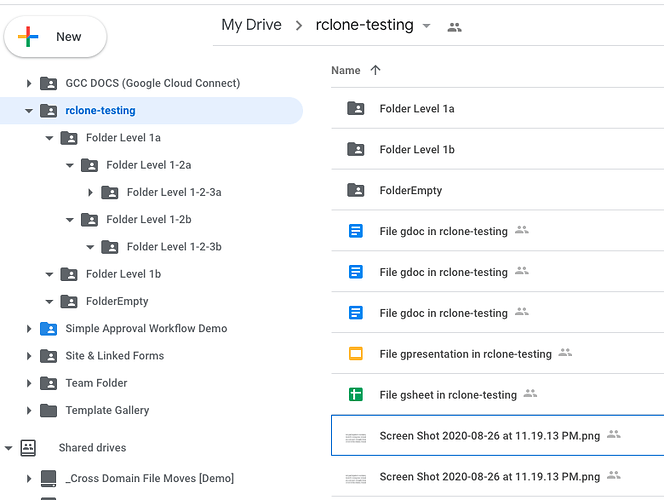Click the Shared drives icon
664x500 pixels.
[x=28, y=448]
